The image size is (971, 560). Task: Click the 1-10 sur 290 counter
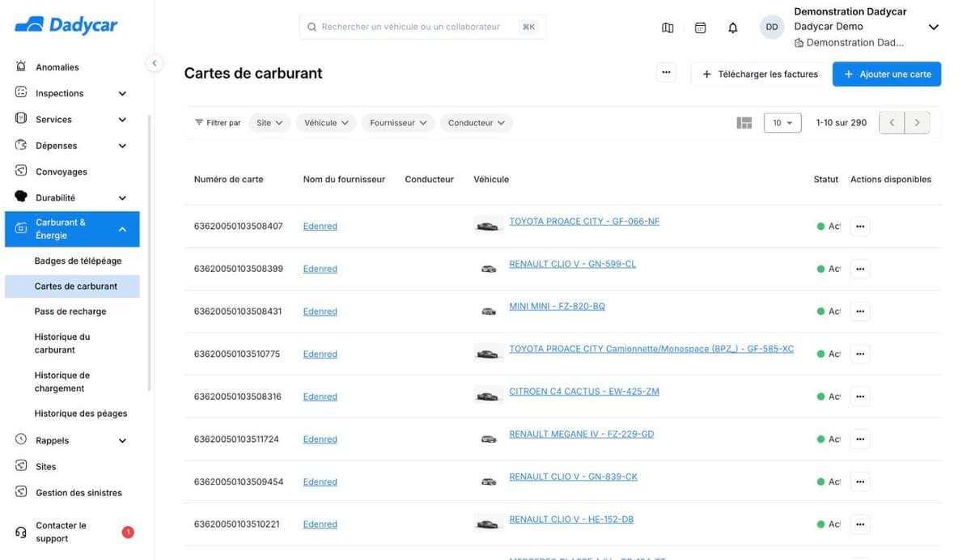pos(842,123)
